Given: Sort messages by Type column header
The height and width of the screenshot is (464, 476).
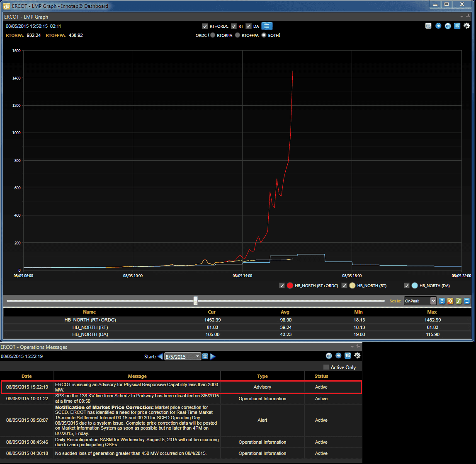Looking at the screenshot, I should coord(262,376).
